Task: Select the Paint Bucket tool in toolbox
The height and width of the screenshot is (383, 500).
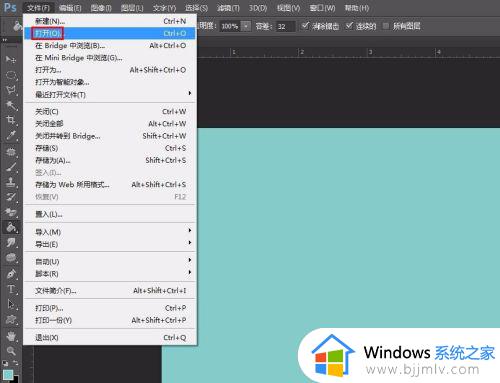Action: (x=11, y=228)
